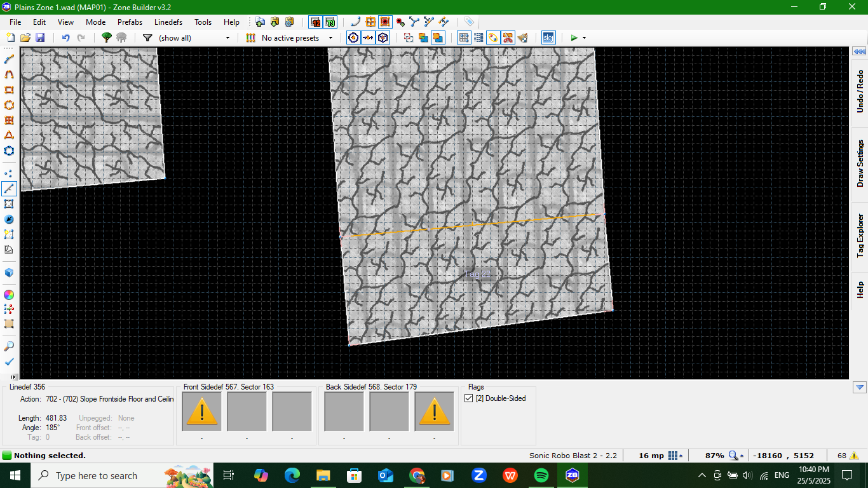Open a map with the folder icon
The height and width of the screenshot is (488, 868).
click(x=25, y=38)
